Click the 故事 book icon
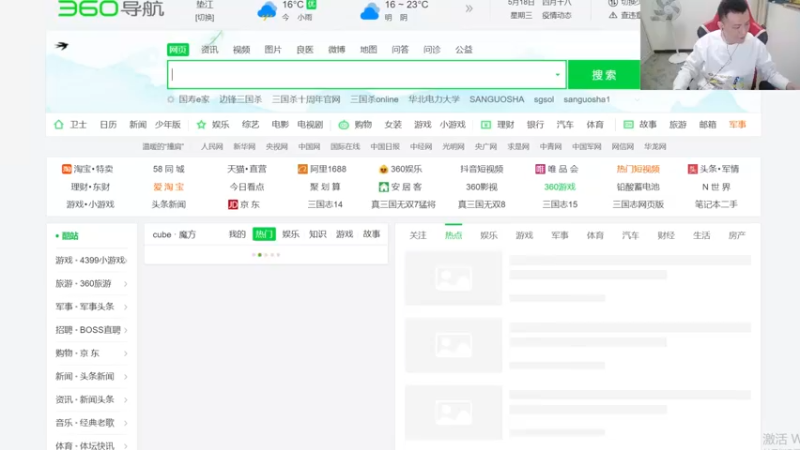Screen dimensions: 800x450 tap(629, 124)
